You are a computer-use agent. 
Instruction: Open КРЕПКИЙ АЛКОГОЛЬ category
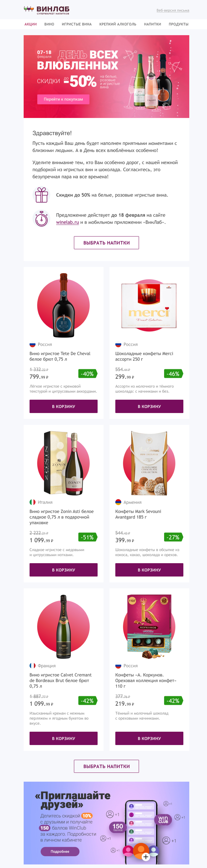pyautogui.click(x=118, y=24)
